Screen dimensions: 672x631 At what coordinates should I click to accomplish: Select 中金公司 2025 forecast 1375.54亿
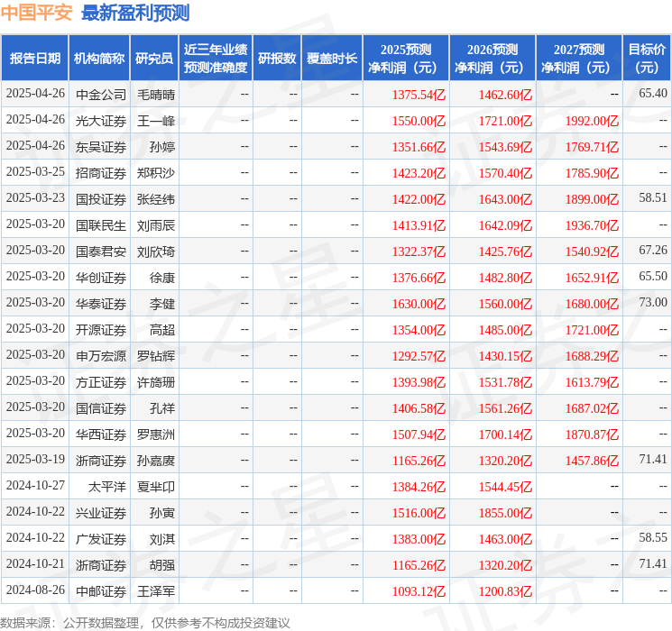(x=419, y=95)
